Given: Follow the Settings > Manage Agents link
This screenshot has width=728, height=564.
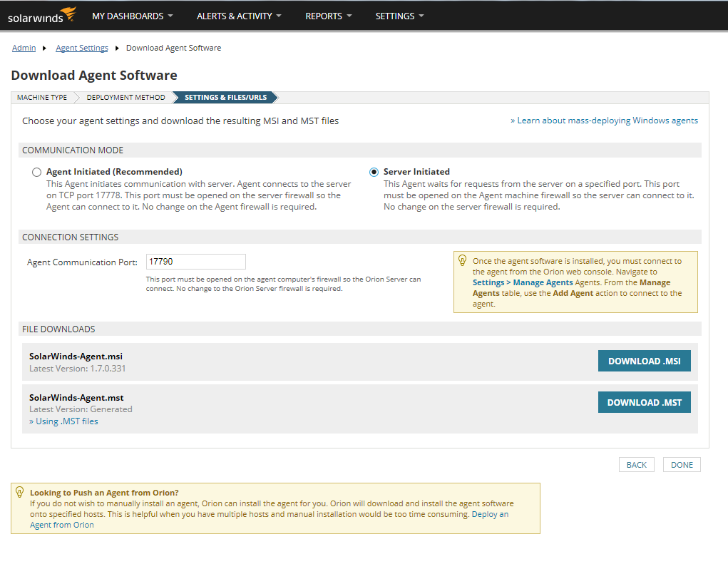Looking at the screenshot, I should pos(523,282).
